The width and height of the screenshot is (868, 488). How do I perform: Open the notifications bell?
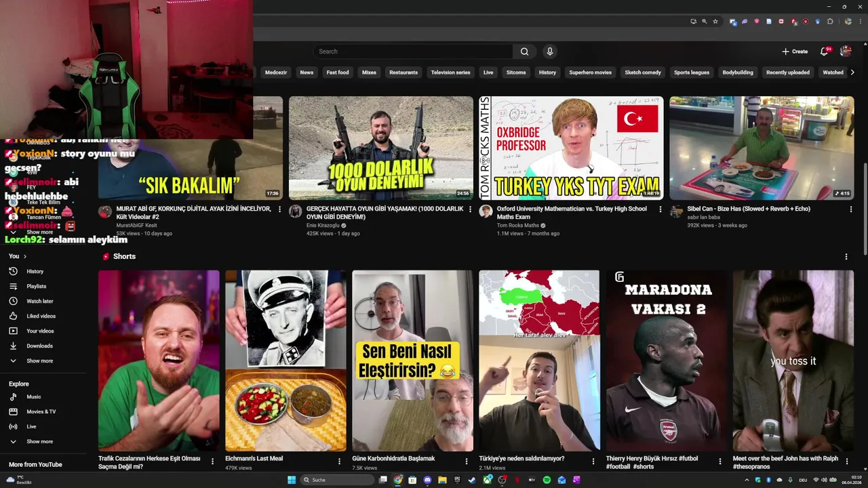[x=824, y=52]
